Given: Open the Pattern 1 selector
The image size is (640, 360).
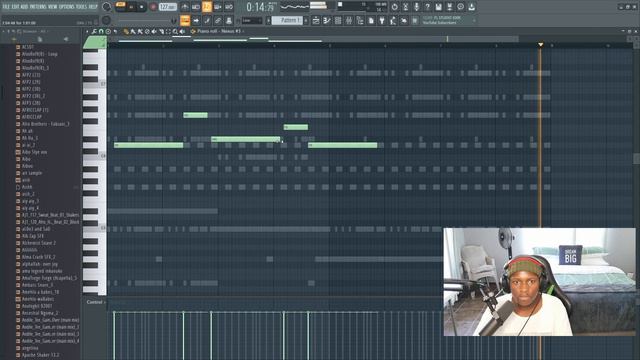Looking at the screenshot, I should (287, 20).
